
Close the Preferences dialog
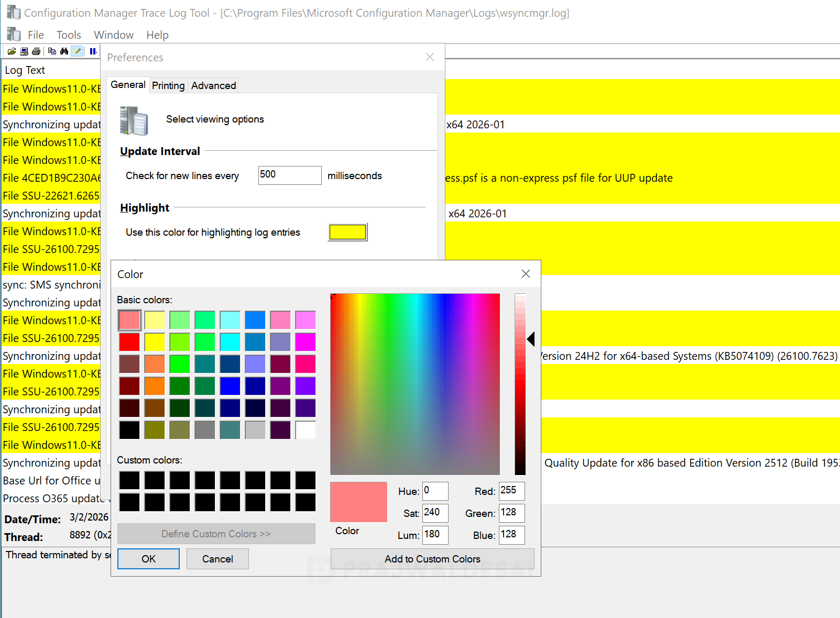point(430,57)
